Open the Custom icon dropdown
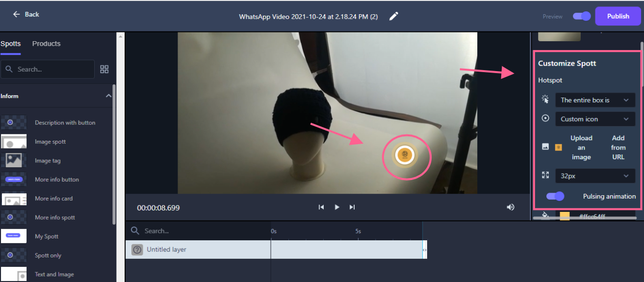This screenshot has height=282, width=644. point(594,119)
